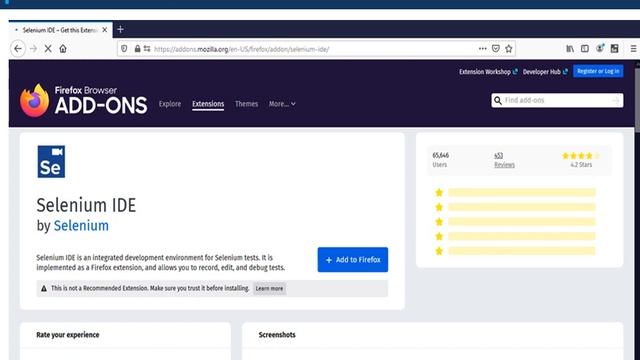Screen dimensions: 640x360
Task: Click the tracking protection shield icon
Action: pyautogui.click(x=124, y=49)
